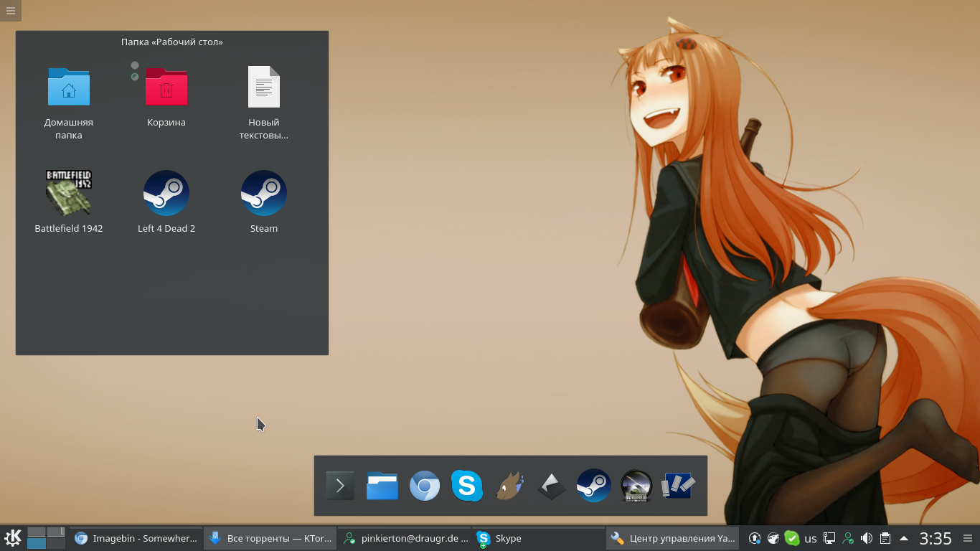
Task: Launch Steam from the dock
Action: point(594,486)
